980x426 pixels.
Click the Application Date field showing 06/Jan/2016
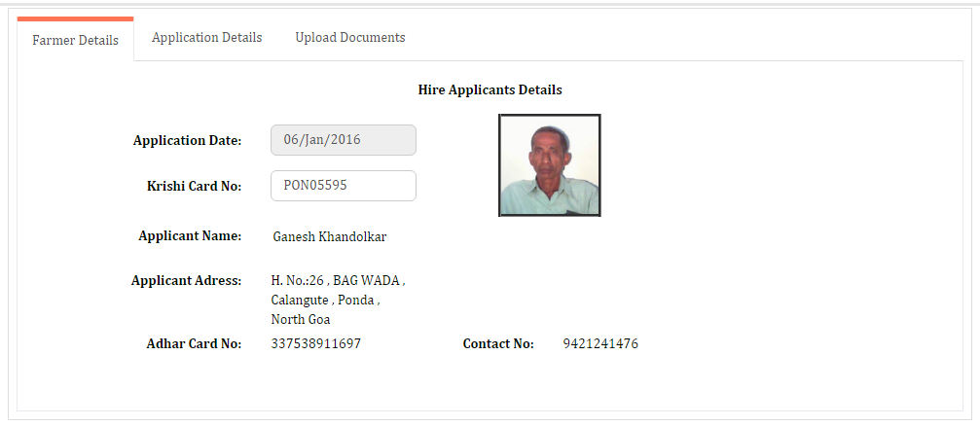pos(344,140)
